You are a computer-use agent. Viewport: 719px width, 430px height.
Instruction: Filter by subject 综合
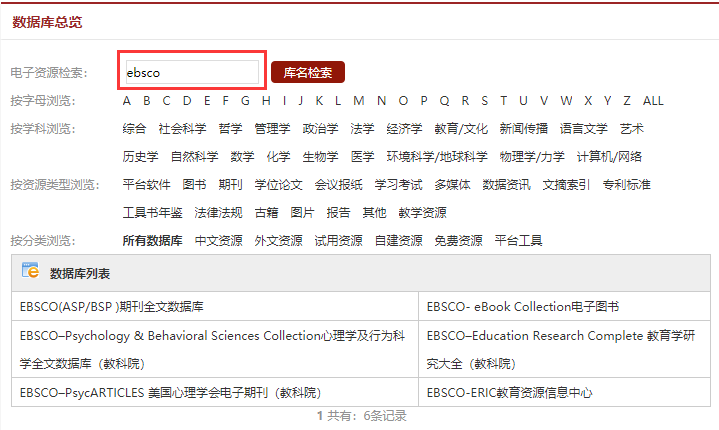[x=134, y=129]
